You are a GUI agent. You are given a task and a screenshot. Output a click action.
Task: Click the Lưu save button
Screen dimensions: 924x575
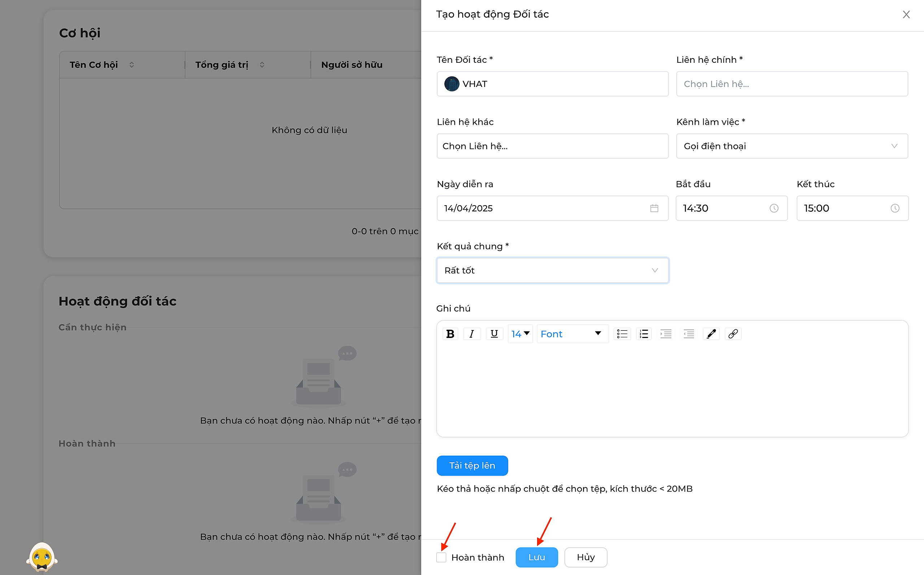(537, 557)
